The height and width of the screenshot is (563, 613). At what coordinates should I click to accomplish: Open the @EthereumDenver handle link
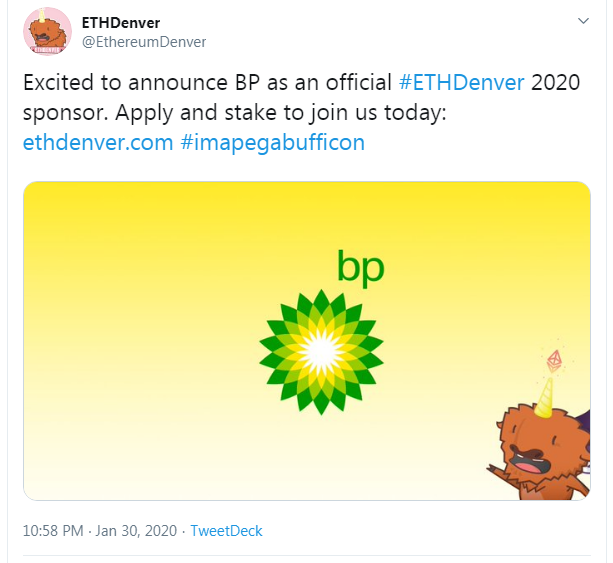143,41
